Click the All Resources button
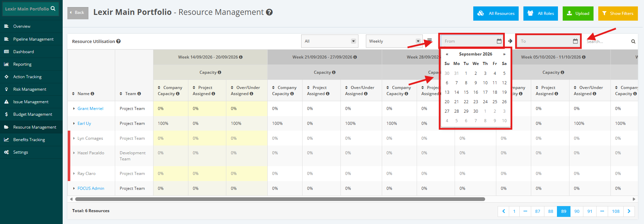 496,14
